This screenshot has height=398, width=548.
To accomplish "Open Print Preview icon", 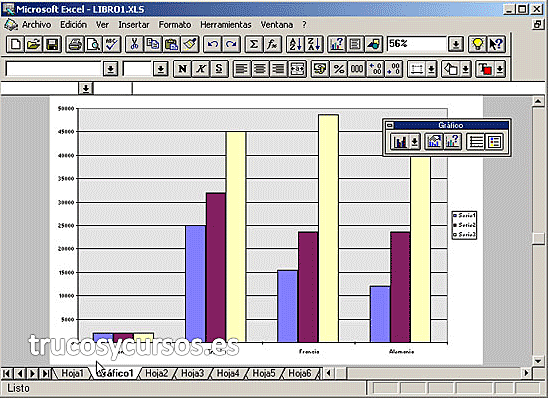I will (x=93, y=44).
